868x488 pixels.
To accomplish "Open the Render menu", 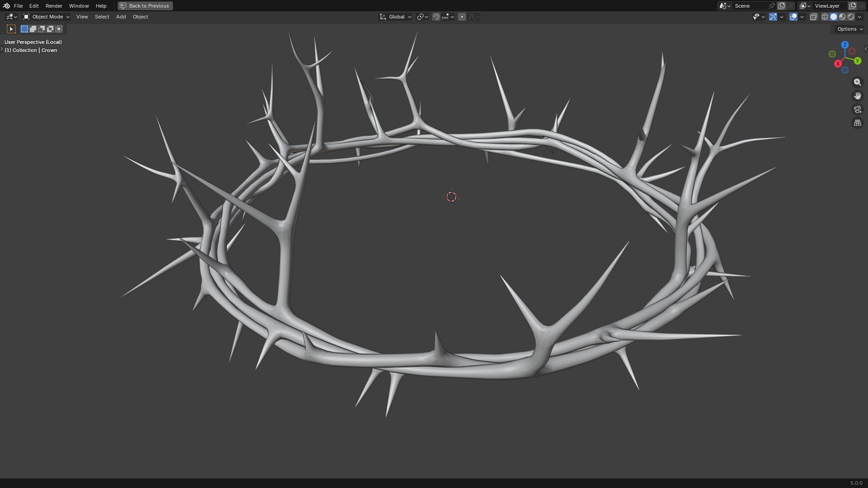I will [54, 6].
